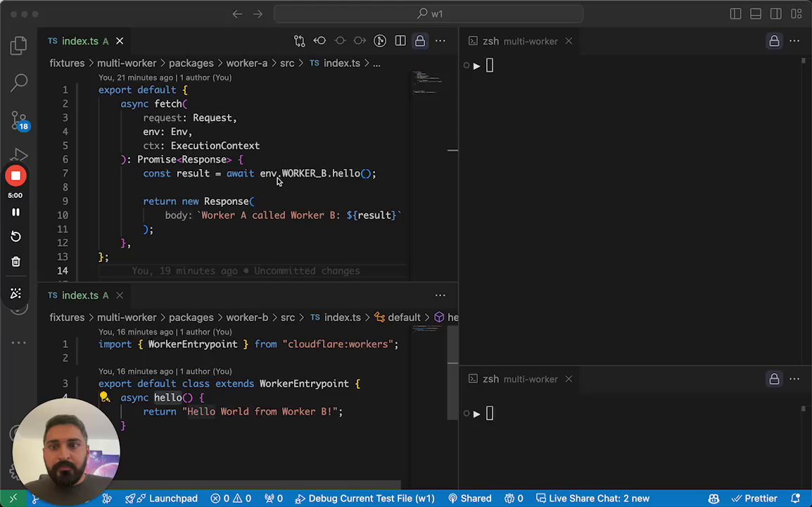Click Debug Current Test File in status bar
Image resolution: width=812 pixels, height=507 pixels.
364,499
